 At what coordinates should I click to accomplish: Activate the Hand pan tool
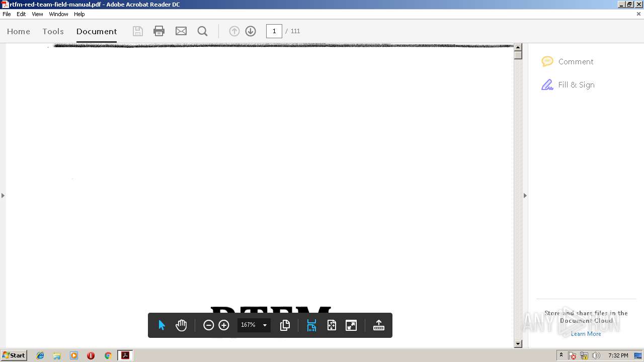coord(181,325)
